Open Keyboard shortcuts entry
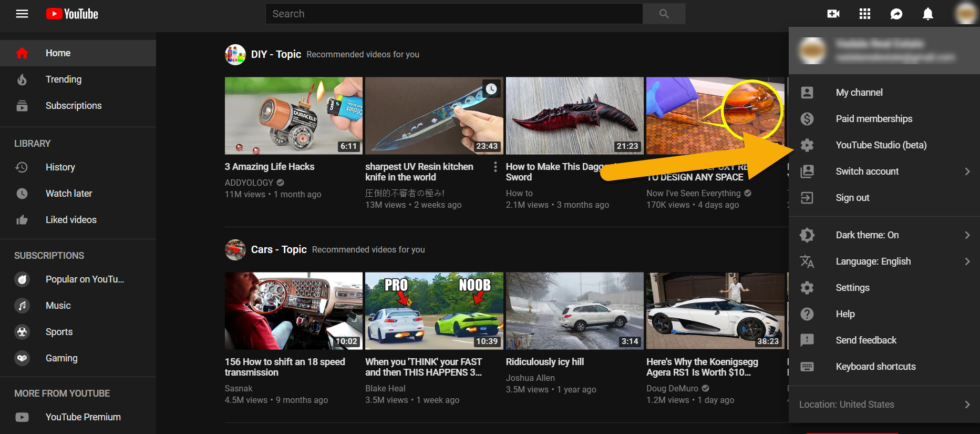Viewport: 980px width, 434px height. tap(875, 367)
